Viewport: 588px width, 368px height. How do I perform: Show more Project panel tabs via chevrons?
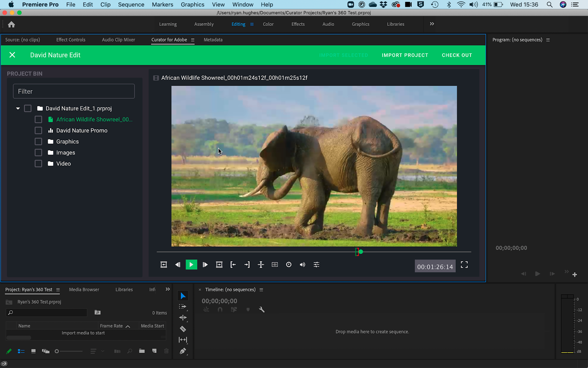[x=168, y=289]
